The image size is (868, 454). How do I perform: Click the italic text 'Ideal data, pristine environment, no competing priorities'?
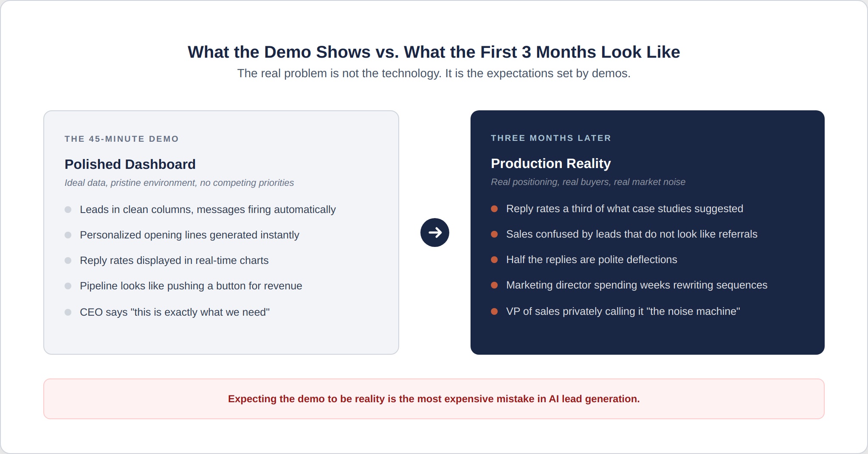(x=179, y=183)
